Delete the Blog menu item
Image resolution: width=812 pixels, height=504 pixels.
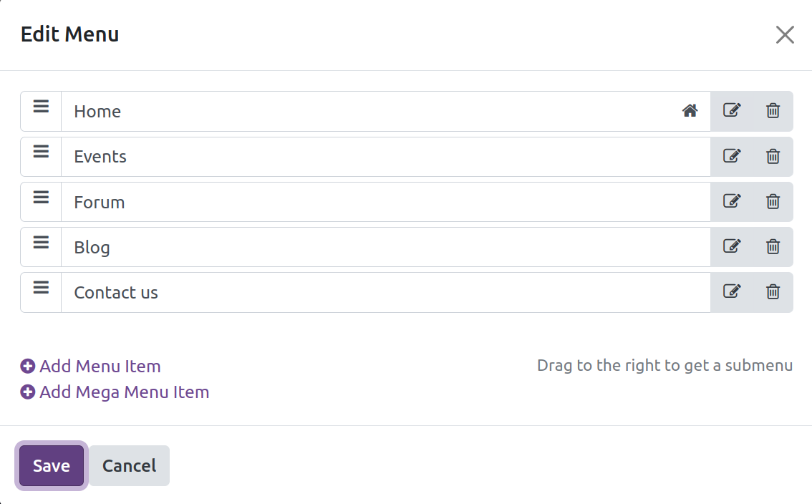click(773, 246)
